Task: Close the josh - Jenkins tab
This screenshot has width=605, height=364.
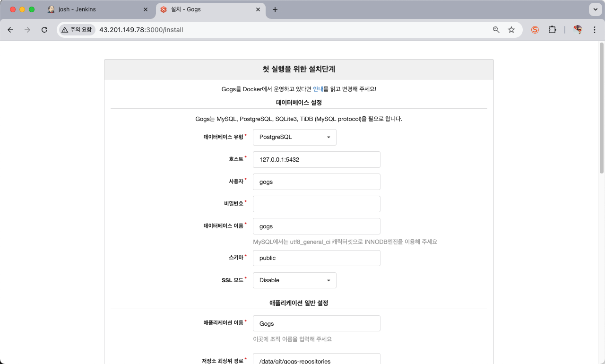Action: click(x=146, y=9)
